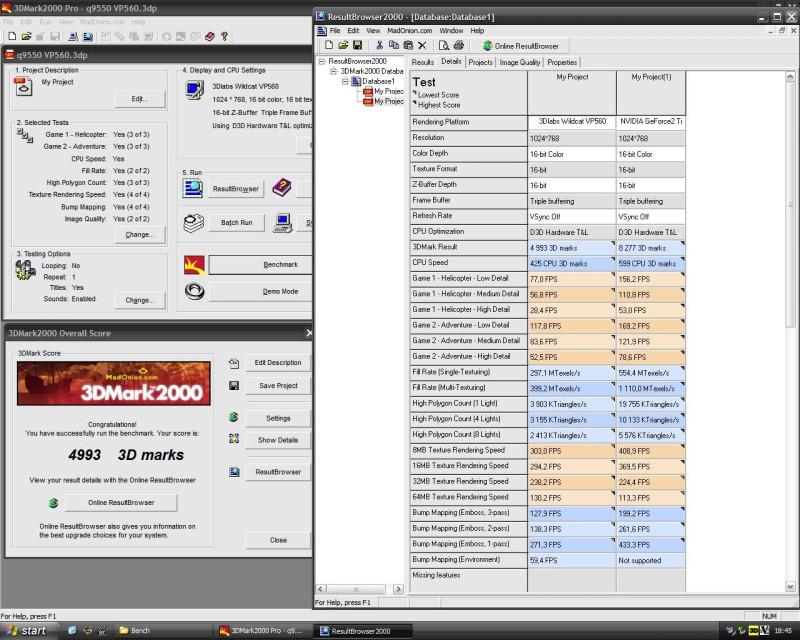800x640 pixels.
Task: Click the '8 277 3D marks' result cell
Action: click(x=651, y=248)
